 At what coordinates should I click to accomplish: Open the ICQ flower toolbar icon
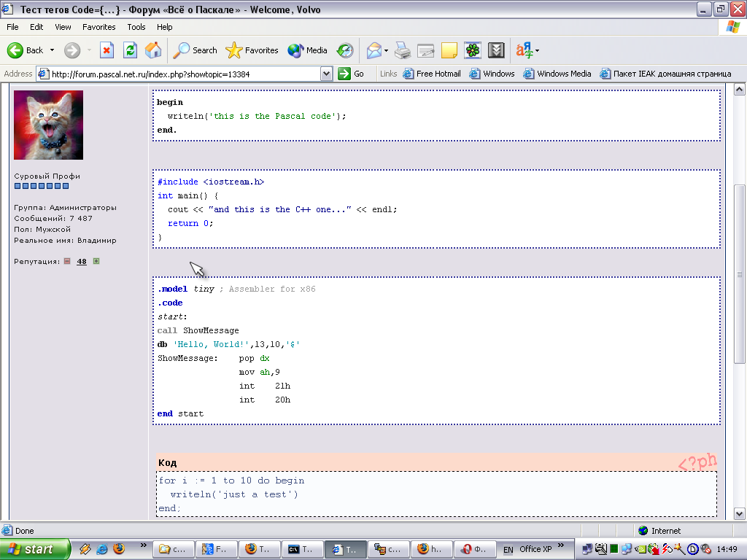click(473, 50)
